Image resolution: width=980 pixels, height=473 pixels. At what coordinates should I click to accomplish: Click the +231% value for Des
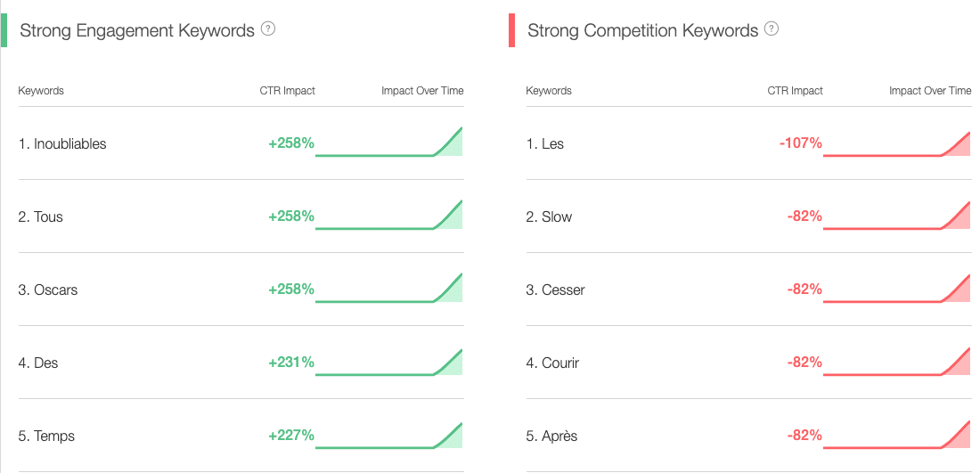[291, 363]
